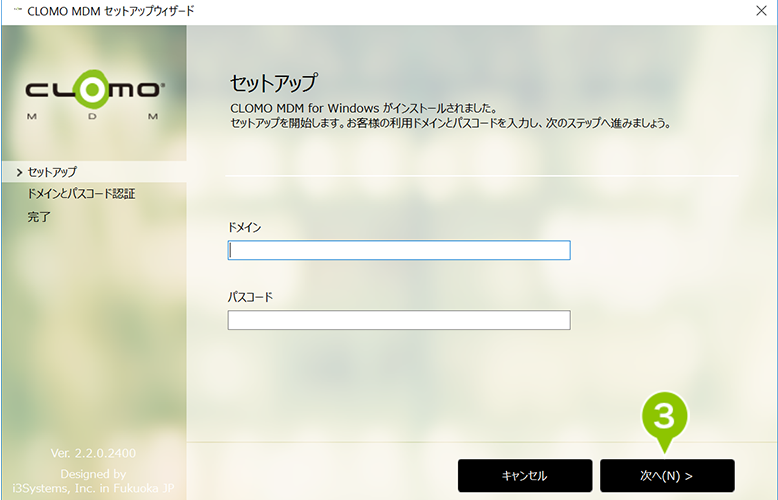
Task: Select ドメインとパスコード認証 step in sidebar
Action: (81, 193)
